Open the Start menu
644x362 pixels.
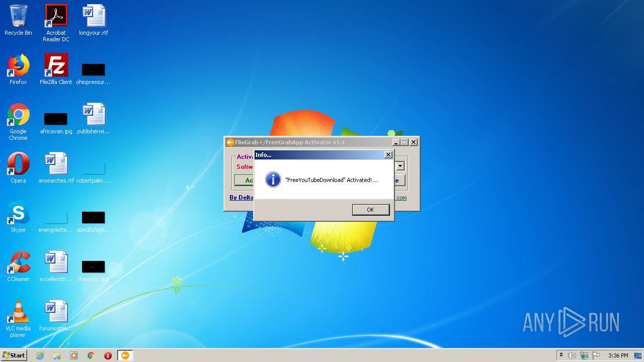click(x=14, y=355)
